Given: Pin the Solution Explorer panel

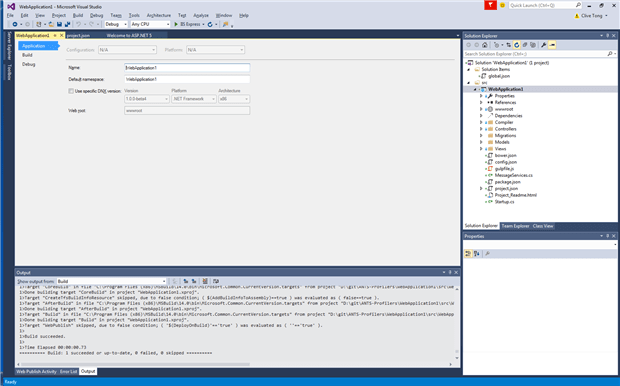Looking at the screenshot, I should 607,36.
